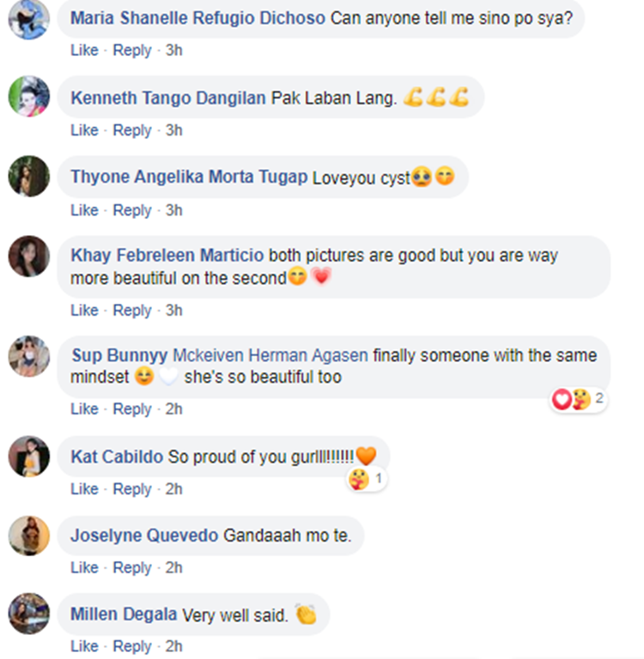The height and width of the screenshot is (659, 644).
Task: Open the Kat Cabildo name link
Action: [117, 457]
